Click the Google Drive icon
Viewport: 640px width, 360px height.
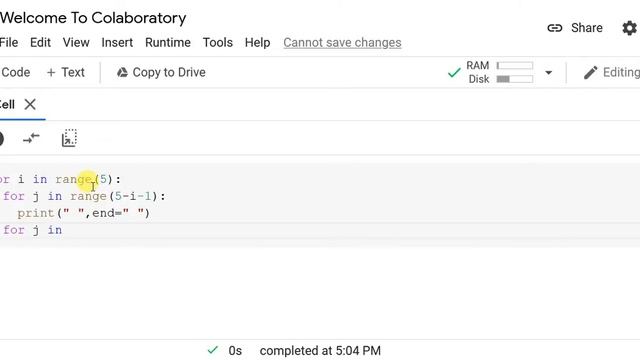(x=122, y=73)
